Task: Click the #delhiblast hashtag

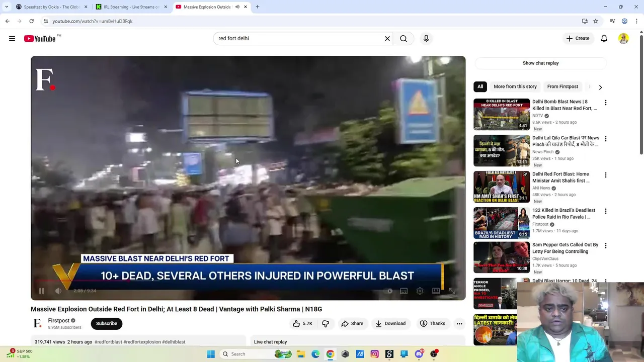Action: (x=174, y=342)
